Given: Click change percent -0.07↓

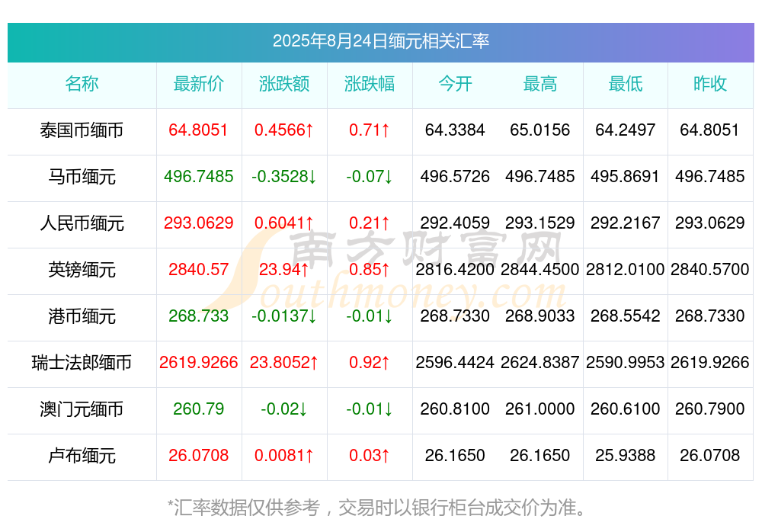Looking at the screenshot, I should 370,176.
